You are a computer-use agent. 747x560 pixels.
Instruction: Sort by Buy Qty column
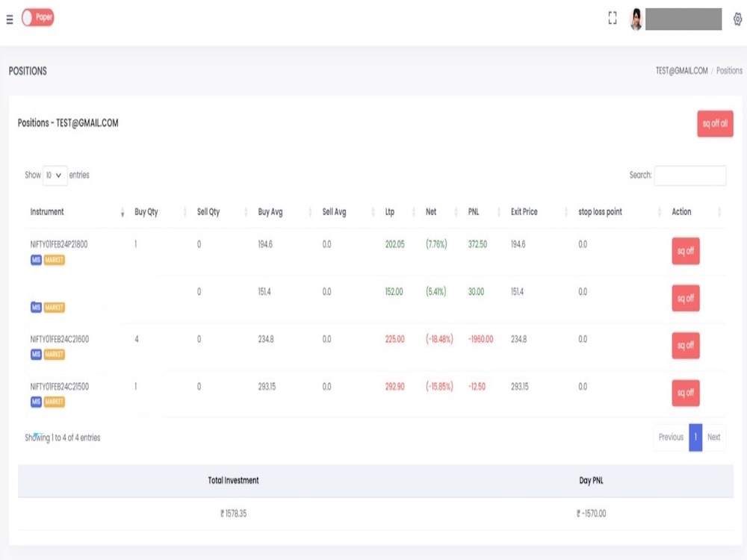pyautogui.click(x=160, y=212)
